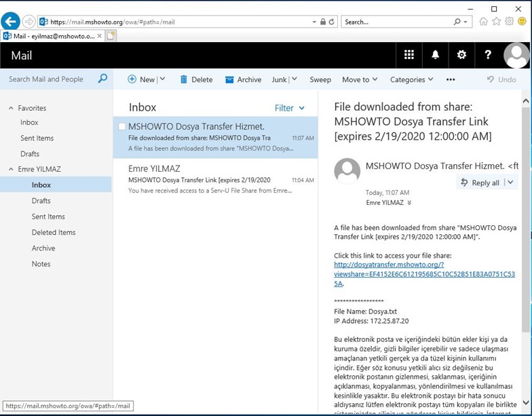
Task: Select the MSHOWTO Dosya Transfer Hizmet message
Action: click(216, 137)
